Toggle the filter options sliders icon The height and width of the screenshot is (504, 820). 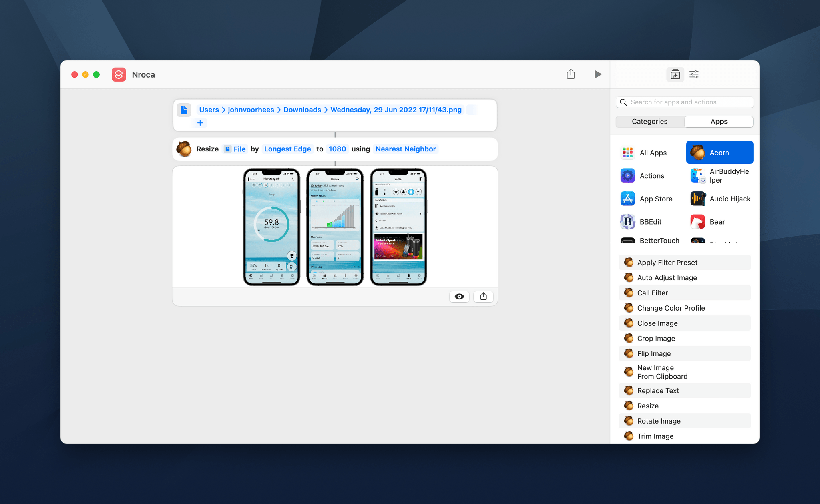[693, 74]
